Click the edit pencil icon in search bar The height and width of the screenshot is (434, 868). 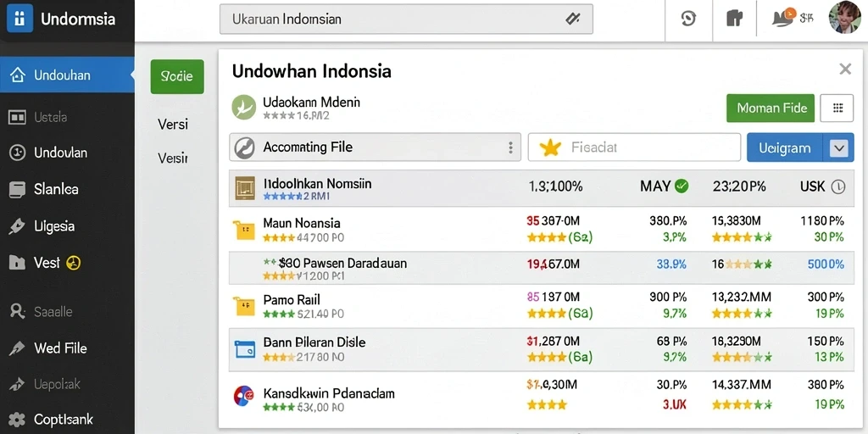[x=572, y=19]
